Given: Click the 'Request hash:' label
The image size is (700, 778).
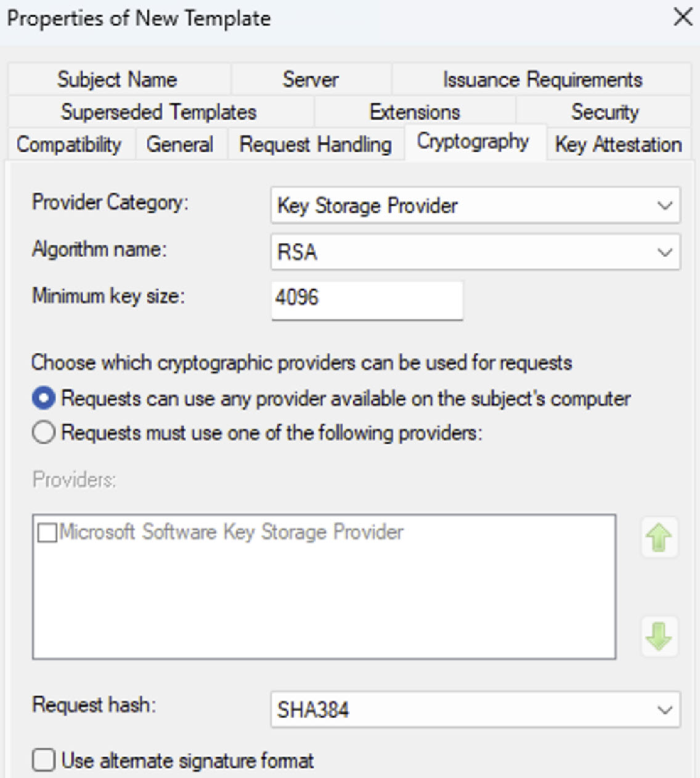Looking at the screenshot, I should click(94, 705).
